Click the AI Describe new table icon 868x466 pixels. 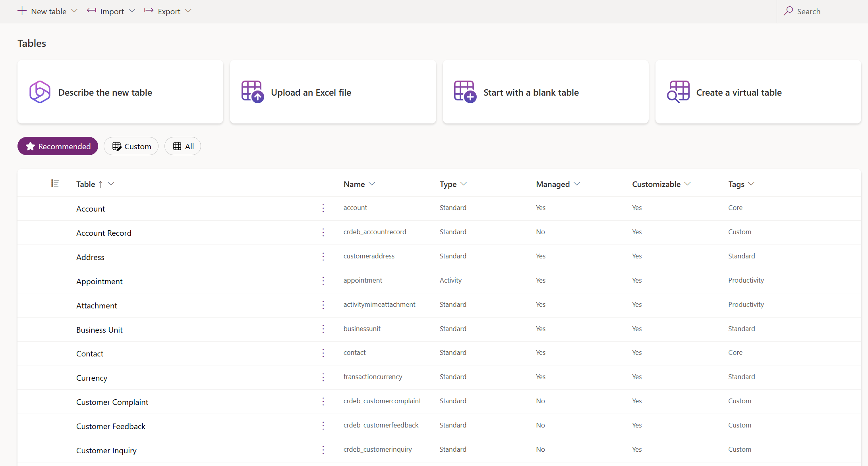click(x=39, y=92)
